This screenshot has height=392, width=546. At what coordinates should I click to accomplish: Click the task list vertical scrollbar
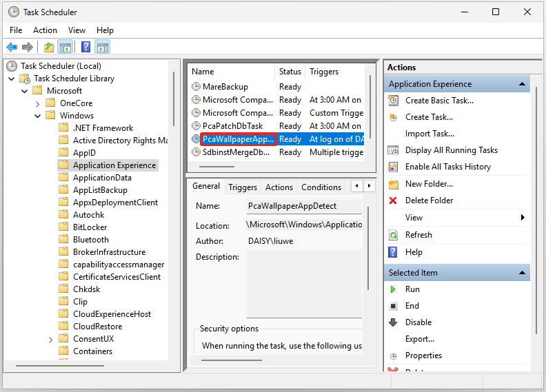pyautogui.click(x=370, y=106)
